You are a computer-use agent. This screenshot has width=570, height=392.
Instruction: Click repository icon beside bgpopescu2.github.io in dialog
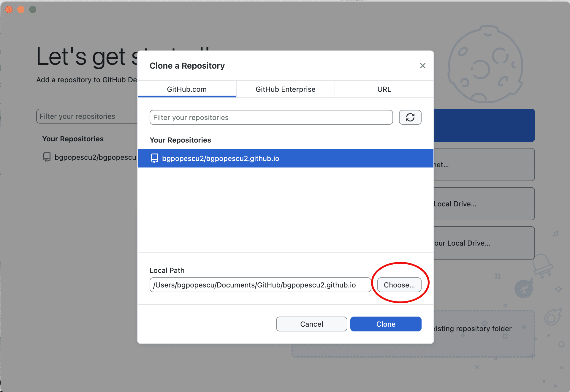pos(154,158)
